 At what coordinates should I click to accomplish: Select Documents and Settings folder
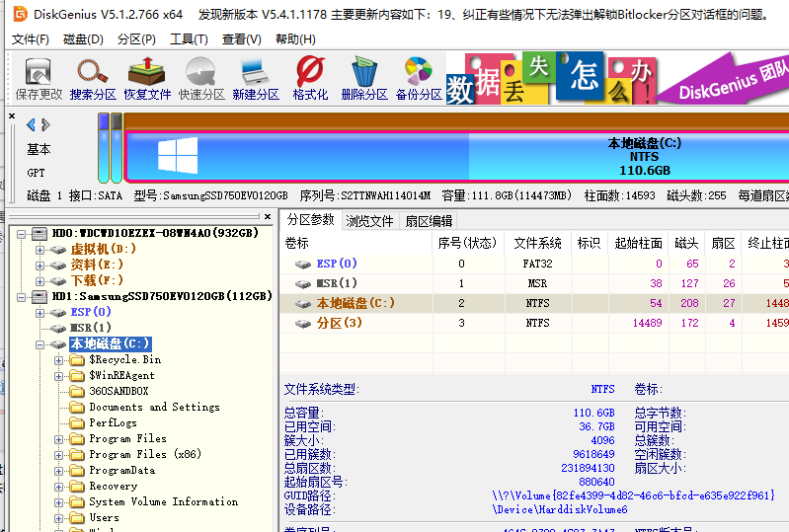tap(154, 407)
